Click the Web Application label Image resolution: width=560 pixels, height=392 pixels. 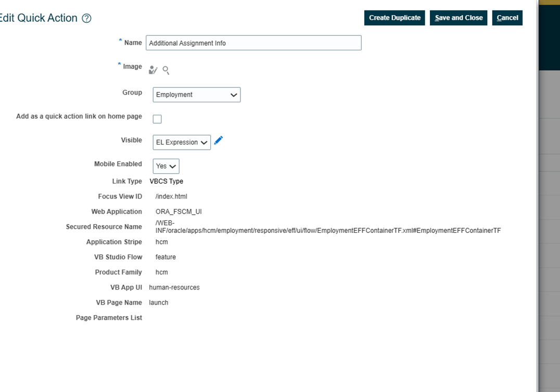tap(117, 212)
